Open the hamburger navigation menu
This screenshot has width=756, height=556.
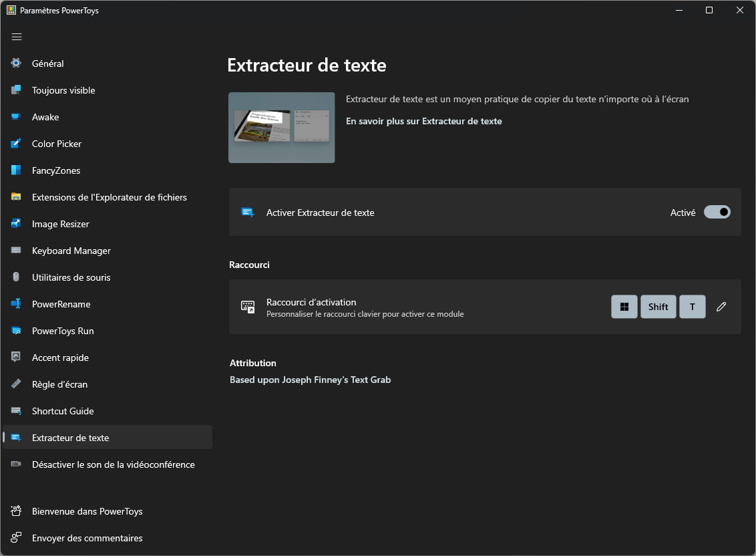click(x=17, y=37)
